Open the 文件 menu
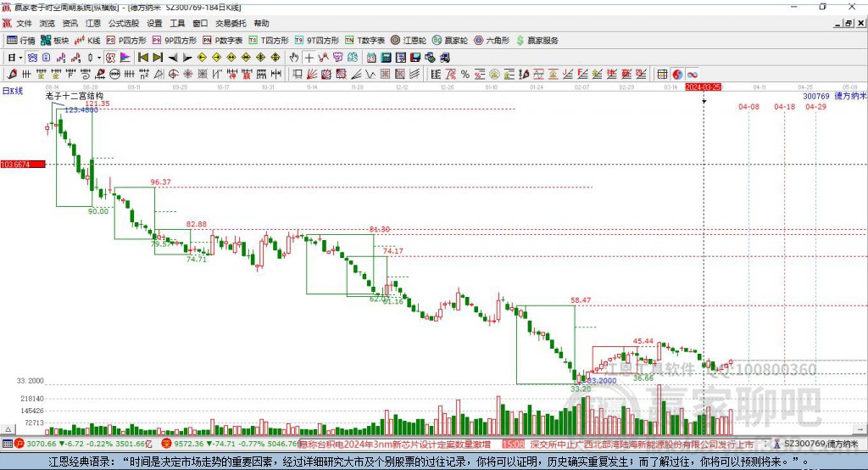 click(24, 23)
